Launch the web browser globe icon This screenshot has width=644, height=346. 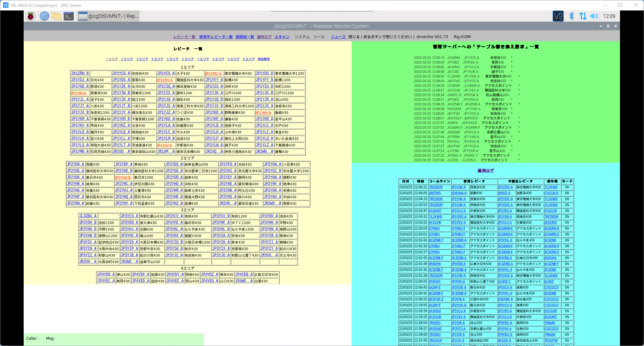[44, 16]
